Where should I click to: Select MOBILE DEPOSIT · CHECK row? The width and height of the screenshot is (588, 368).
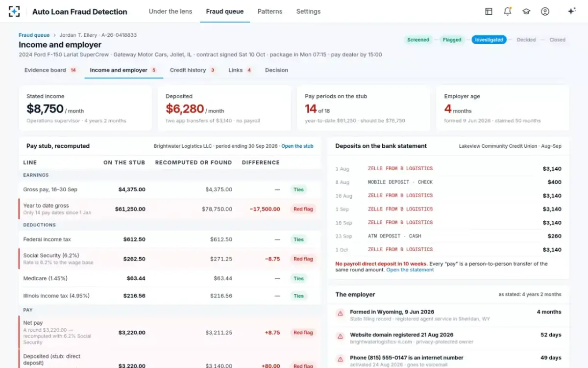tap(448, 182)
